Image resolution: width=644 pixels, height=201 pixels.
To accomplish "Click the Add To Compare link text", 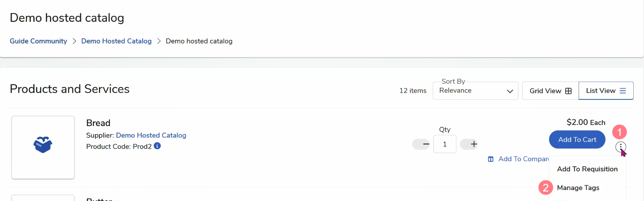I will click(523, 159).
